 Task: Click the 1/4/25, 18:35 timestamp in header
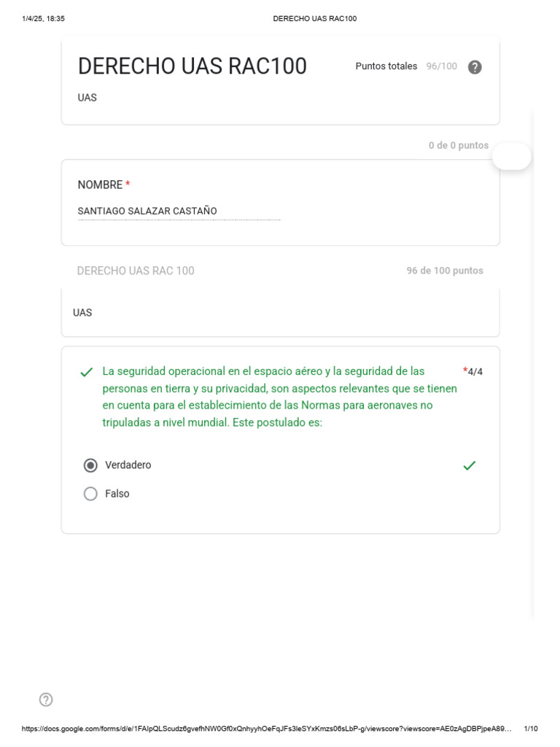click(x=44, y=18)
